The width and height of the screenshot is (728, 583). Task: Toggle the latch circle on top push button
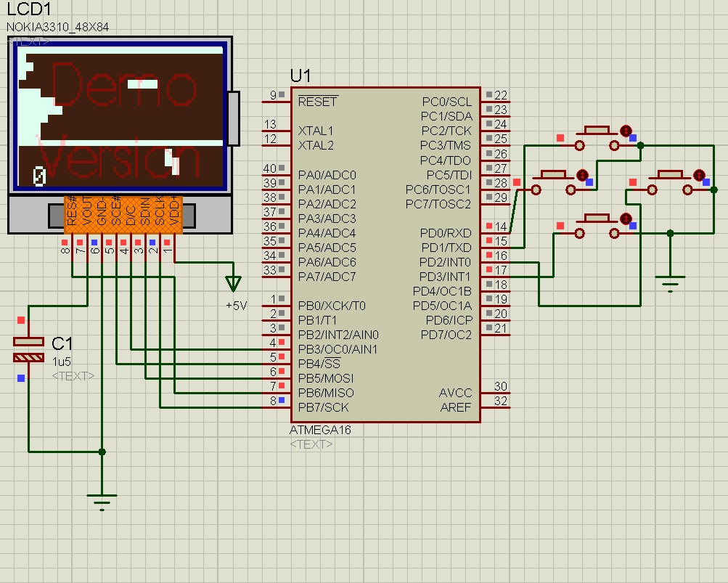(x=626, y=131)
